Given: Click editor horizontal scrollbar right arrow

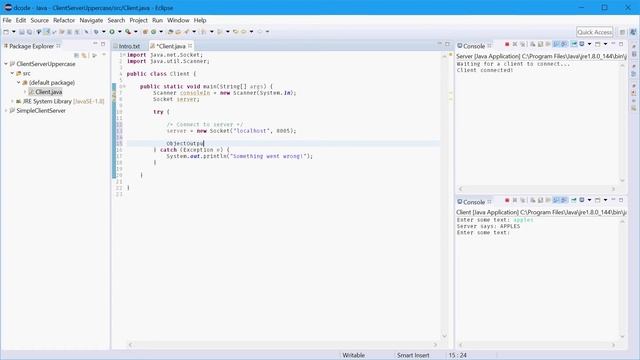Looking at the screenshot, I should click(x=435, y=345).
